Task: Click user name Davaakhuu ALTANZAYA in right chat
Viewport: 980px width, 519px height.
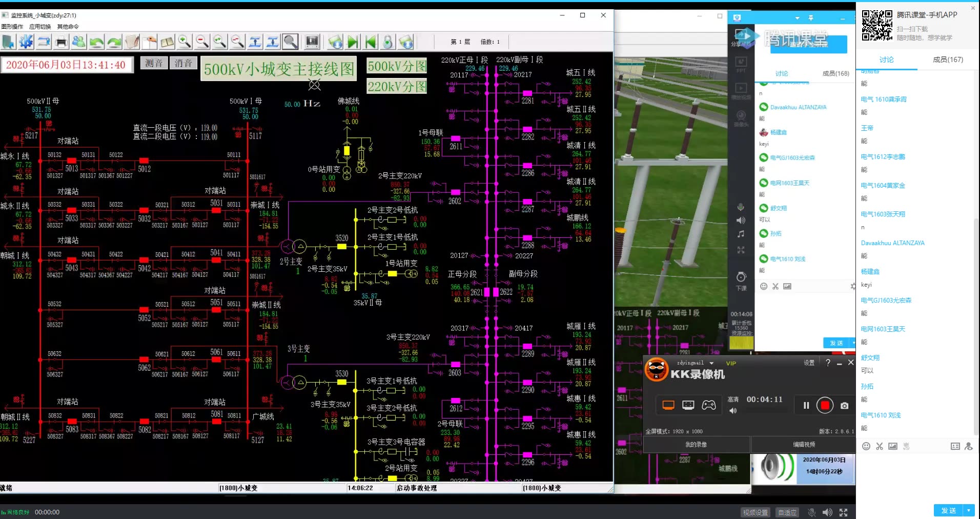Action: click(x=893, y=243)
